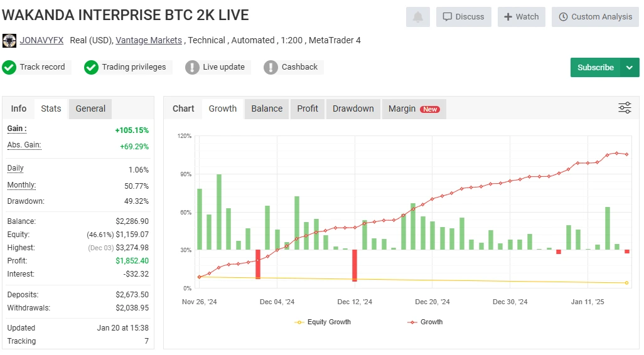Add account to watchlist with Watch
The height and width of the screenshot is (355, 644).
coord(522,17)
